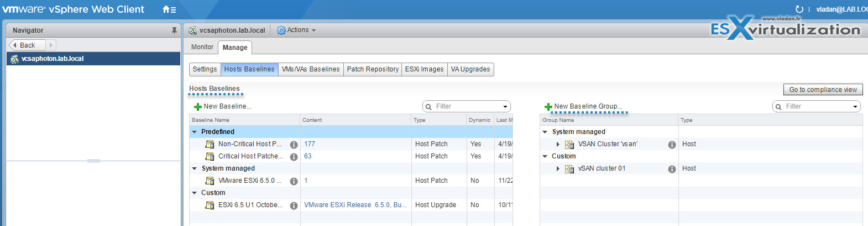868x226 pixels.
Task: Click info icon for VSAN Cluster 'vsan'
Action: coord(672,145)
